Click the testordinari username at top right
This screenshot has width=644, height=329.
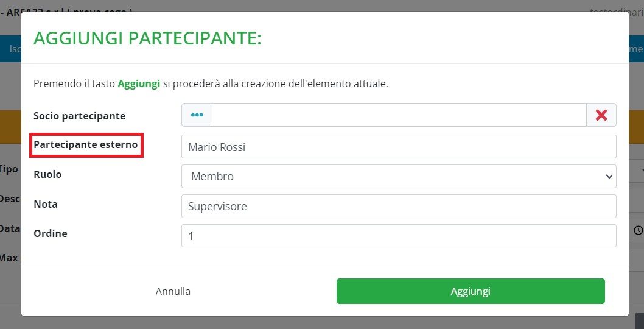click(x=616, y=11)
